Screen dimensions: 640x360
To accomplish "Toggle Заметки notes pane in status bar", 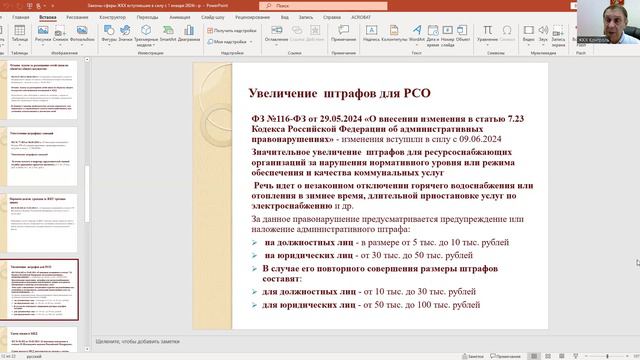I will (473, 356).
